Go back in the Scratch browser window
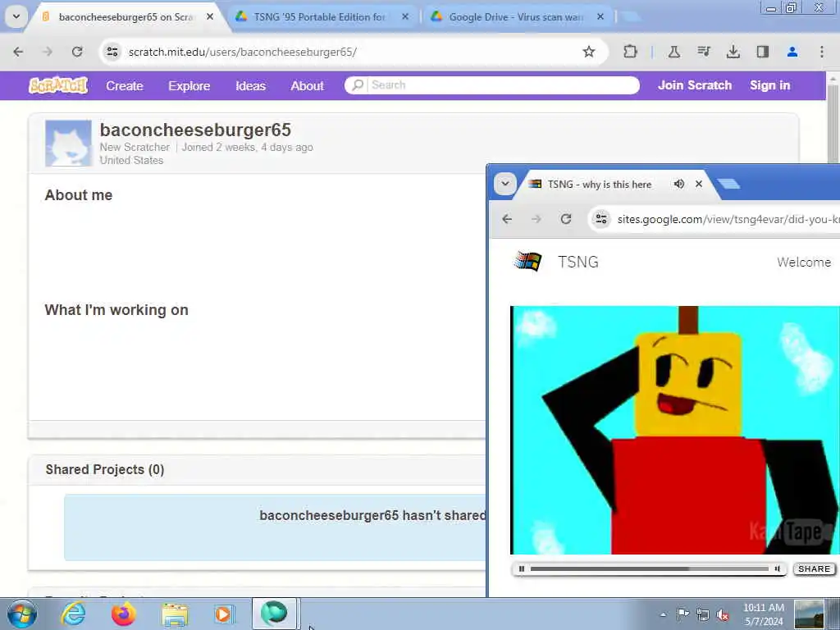This screenshot has height=630, width=840. point(18,52)
